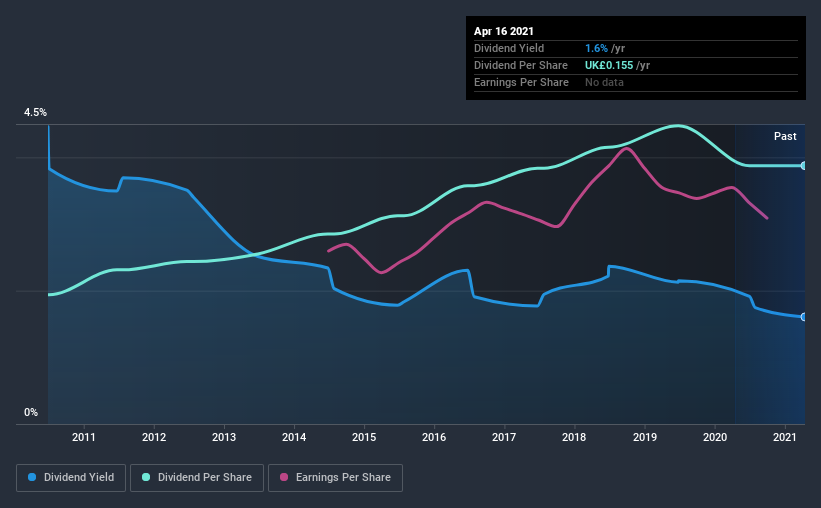Click the 2017 x-axis label
This screenshot has height=508, width=821.
504,437
